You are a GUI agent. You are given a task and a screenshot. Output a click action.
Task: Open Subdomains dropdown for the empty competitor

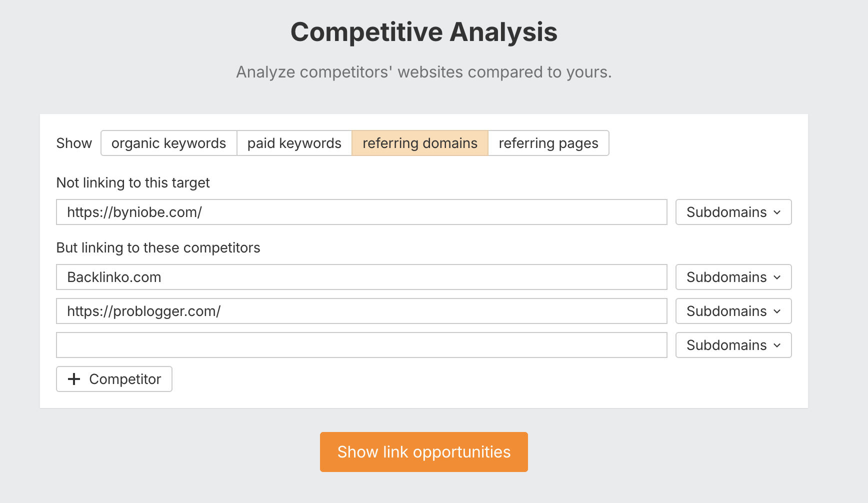tap(733, 345)
